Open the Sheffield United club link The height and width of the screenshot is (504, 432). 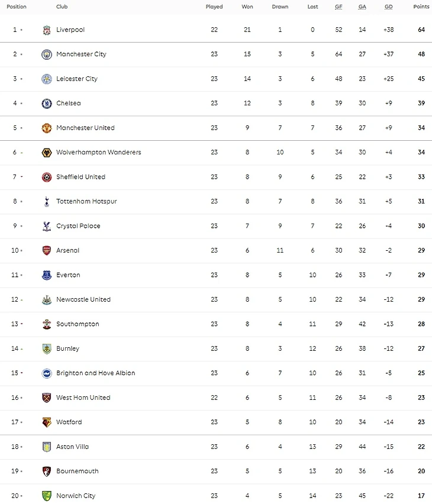[80, 177]
